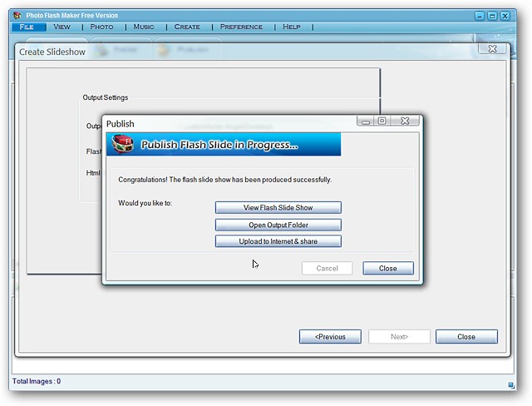
Task: Close the Photo Flash Maker main window
Action: (x=505, y=16)
